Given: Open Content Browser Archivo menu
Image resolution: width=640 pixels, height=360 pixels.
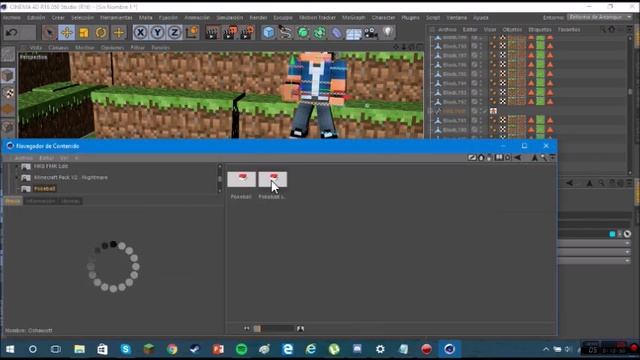Looking at the screenshot, I should click(x=23, y=158).
